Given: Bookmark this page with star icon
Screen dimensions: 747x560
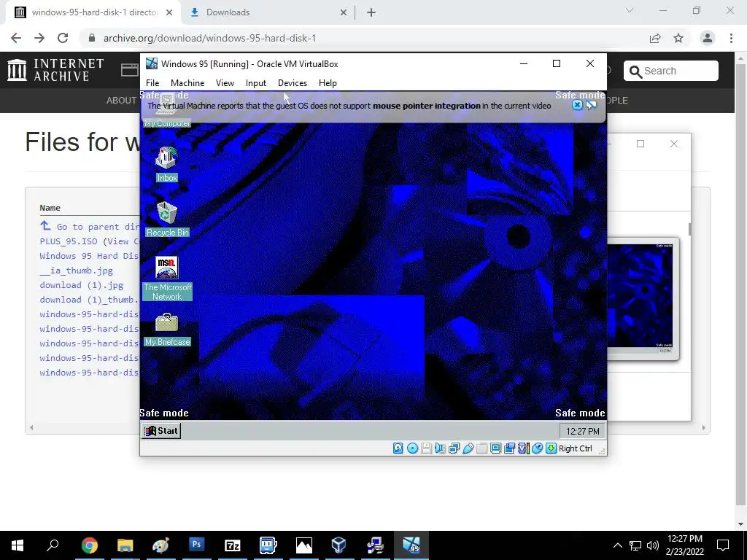Looking at the screenshot, I should [678, 38].
